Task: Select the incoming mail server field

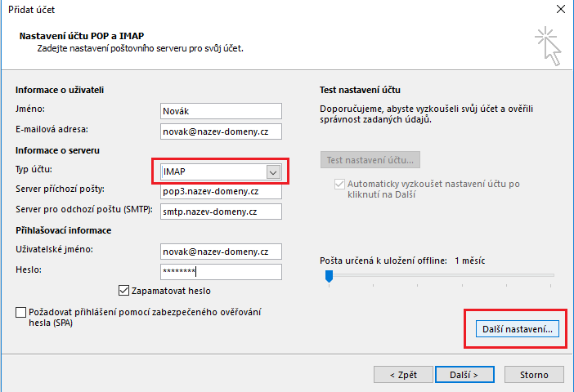Action: coord(221,191)
